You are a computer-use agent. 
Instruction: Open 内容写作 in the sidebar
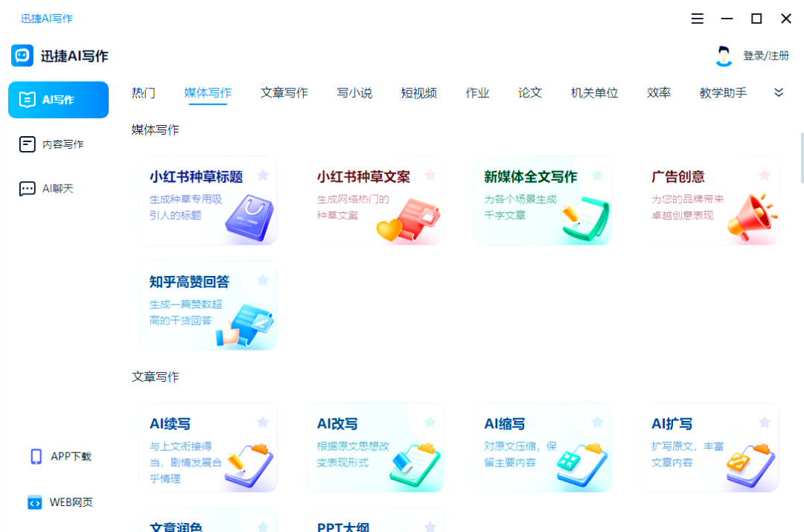pyautogui.click(x=52, y=144)
